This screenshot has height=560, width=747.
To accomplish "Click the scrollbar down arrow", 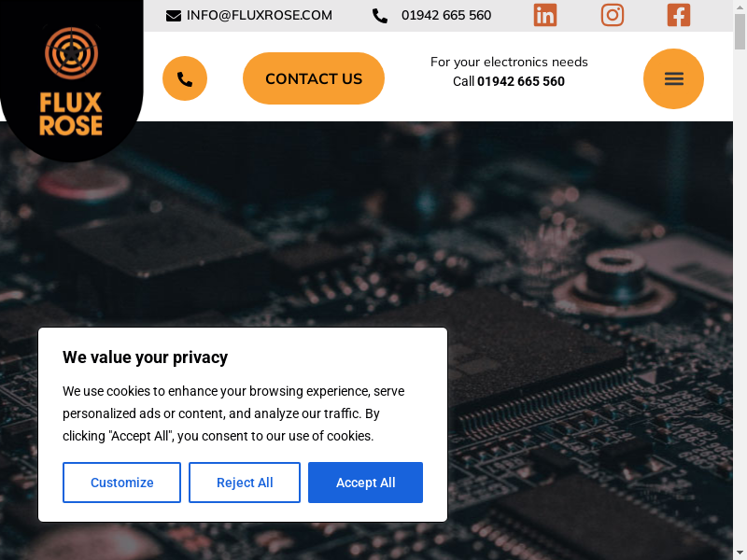I will click(740, 554).
